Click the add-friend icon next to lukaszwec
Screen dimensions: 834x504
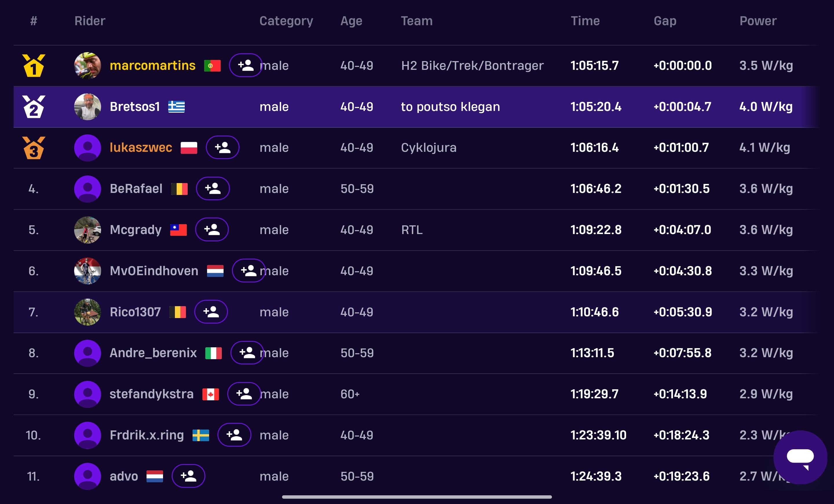[x=222, y=147]
